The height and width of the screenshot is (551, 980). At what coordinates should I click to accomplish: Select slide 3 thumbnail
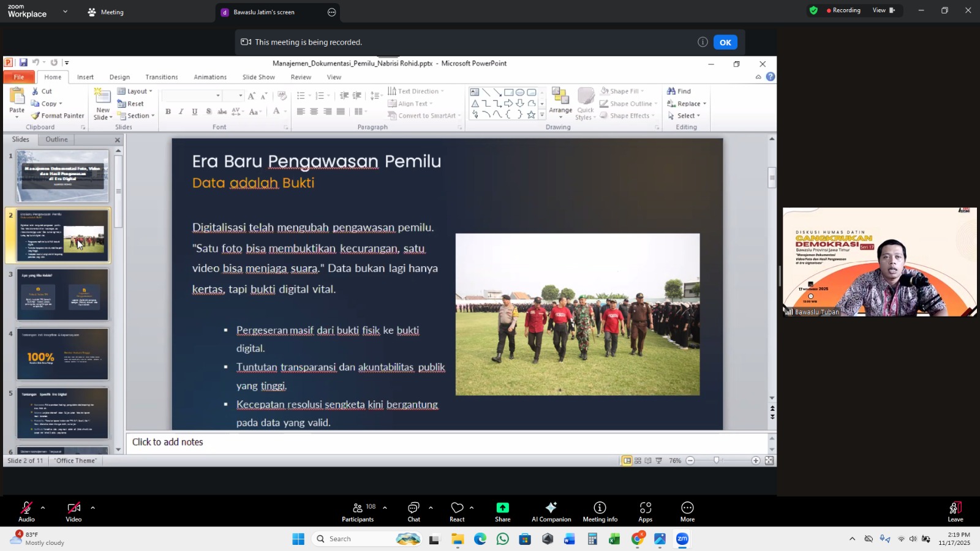62,295
